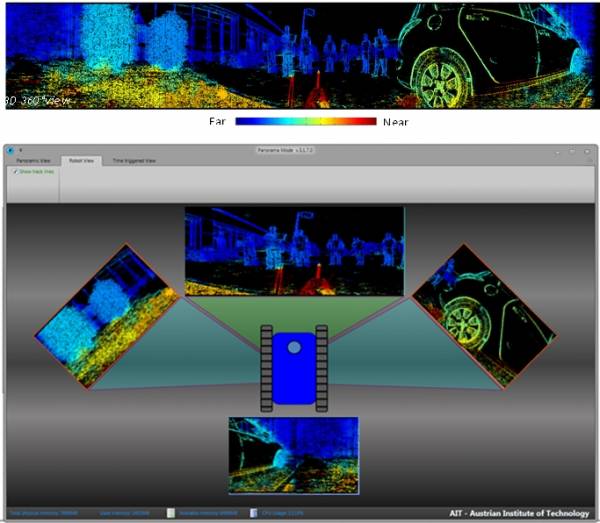The width and height of the screenshot is (600, 523).
Task: Click the CPU usage icon in status bar
Action: (253, 514)
